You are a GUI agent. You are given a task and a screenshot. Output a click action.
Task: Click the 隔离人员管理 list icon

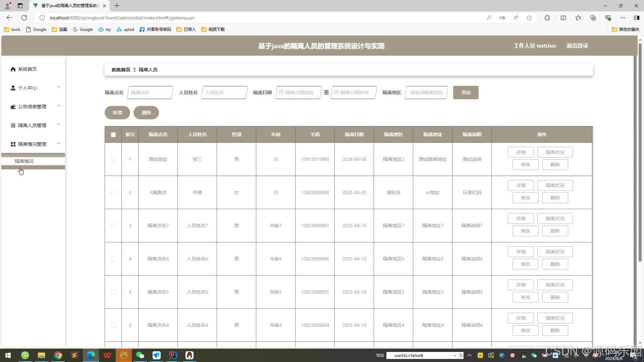13,125
